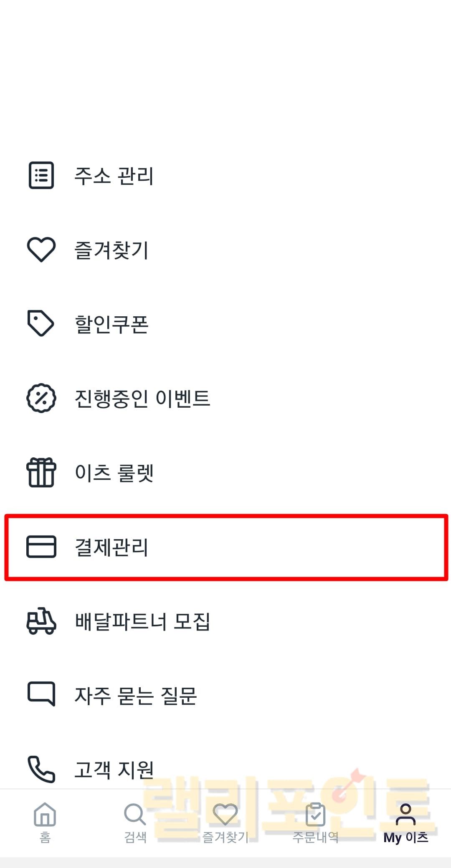Viewport: 451px width, 868px height.
Task: Tap the address management list icon
Action: [41, 175]
